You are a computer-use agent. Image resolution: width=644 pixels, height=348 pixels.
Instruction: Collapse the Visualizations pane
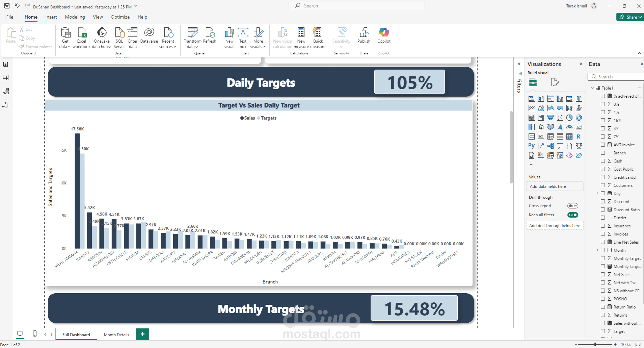tap(581, 64)
